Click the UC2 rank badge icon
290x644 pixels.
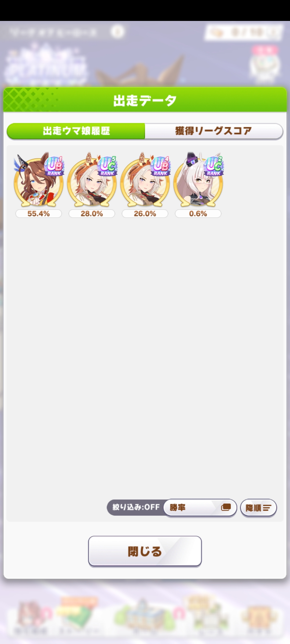coord(213,166)
